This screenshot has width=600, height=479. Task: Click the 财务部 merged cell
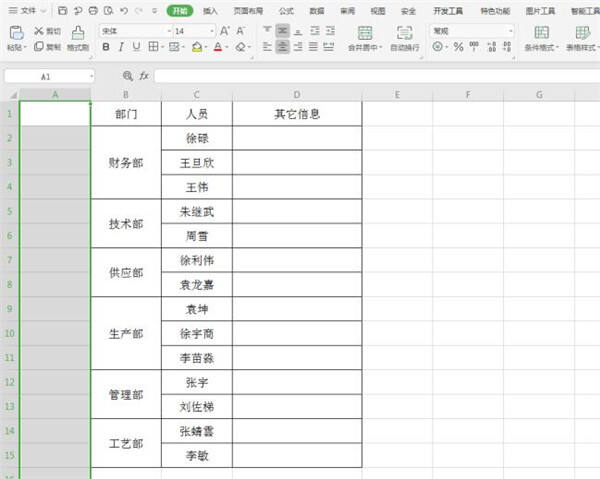point(126,163)
